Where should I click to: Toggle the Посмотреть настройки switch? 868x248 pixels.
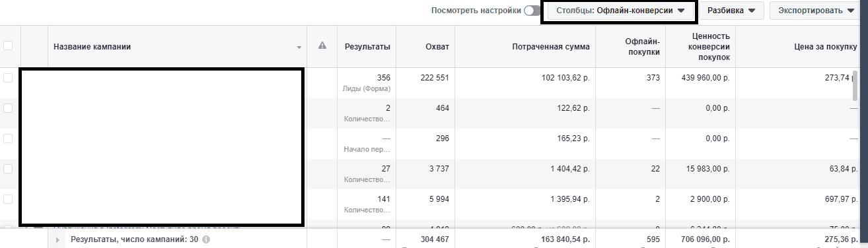(532, 11)
